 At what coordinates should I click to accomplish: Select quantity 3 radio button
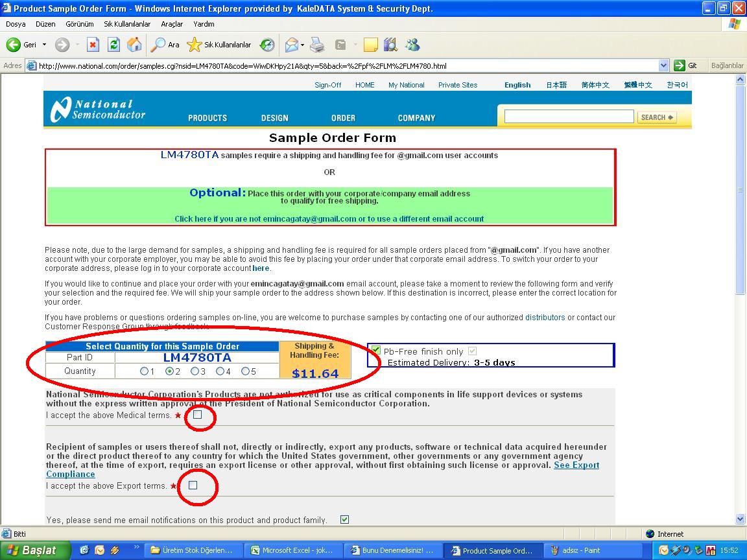[195, 371]
